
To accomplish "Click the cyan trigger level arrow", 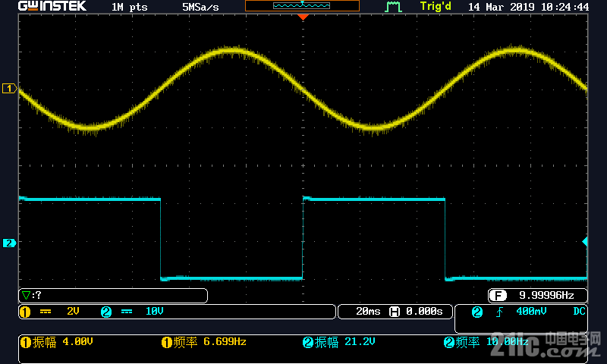I will pyautogui.click(x=585, y=242).
